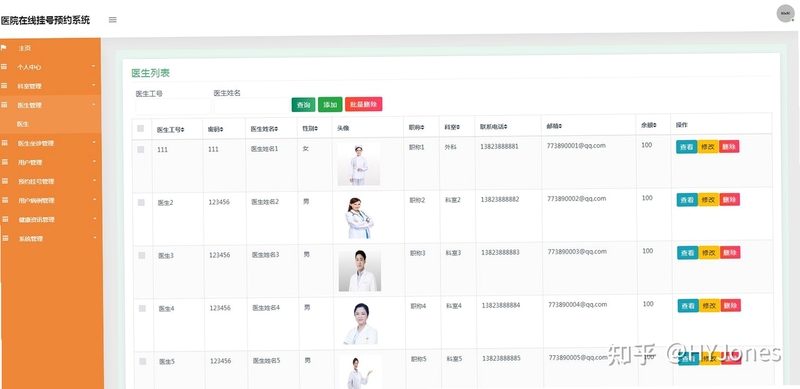The height and width of the screenshot is (389, 800).
Task: Sort by the 职称 column arrows
Action: (x=422, y=127)
